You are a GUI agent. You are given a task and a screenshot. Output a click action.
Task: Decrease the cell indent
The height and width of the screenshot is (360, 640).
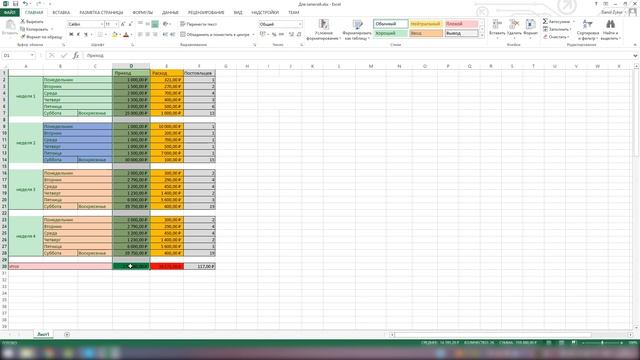165,35
